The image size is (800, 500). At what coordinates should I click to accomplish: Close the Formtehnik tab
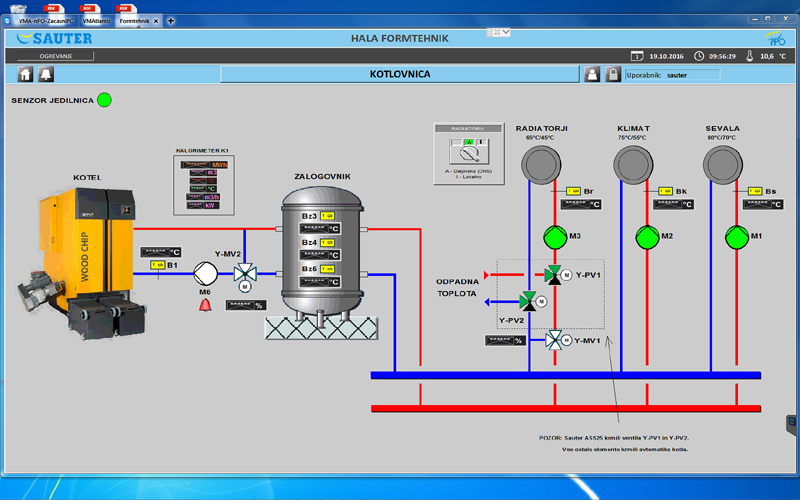point(156,21)
